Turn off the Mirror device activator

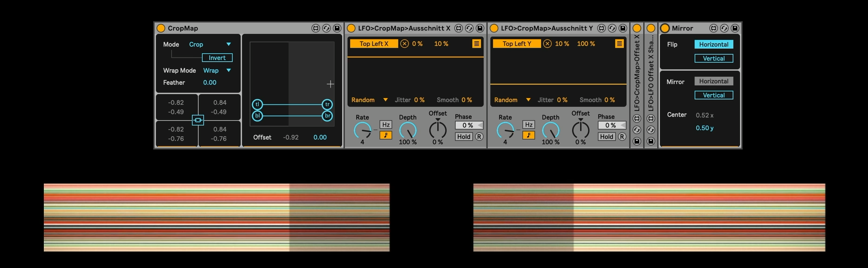pos(665,29)
